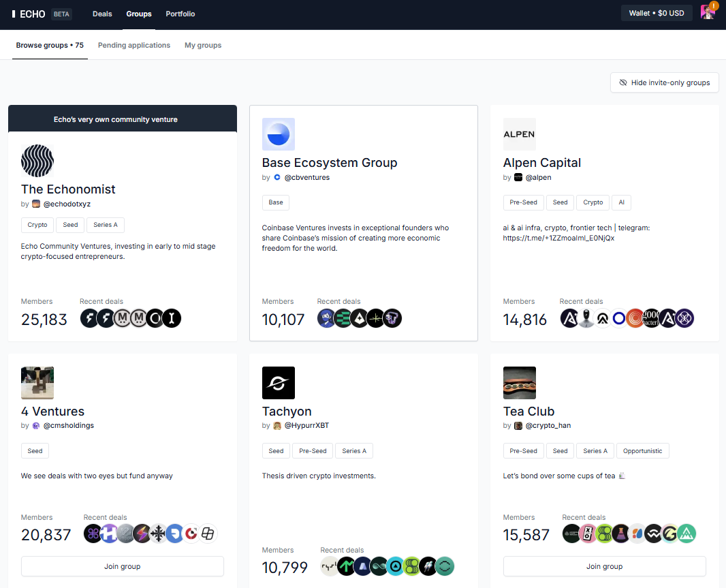
Task: Click @crypto_han avatar icon
Action: [518, 425]
